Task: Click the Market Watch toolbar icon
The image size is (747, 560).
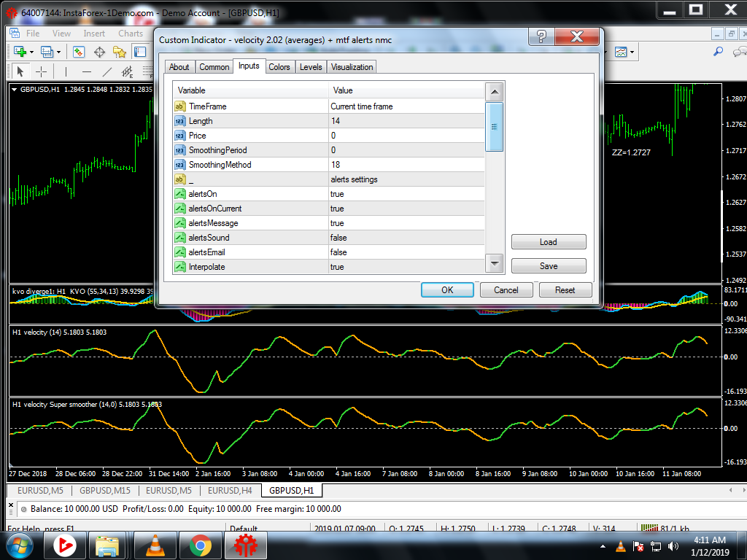Action: pos(79,52)
